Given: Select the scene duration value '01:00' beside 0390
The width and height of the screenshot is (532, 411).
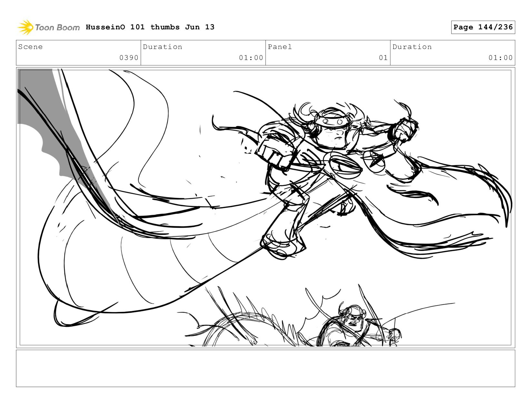Looking at the screenshot, I should click(251, 58).
